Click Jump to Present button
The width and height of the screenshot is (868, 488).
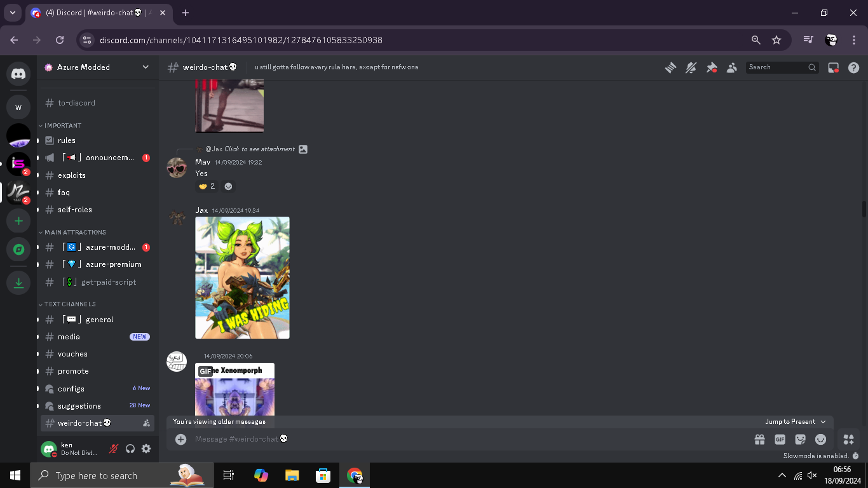[796, 422]
